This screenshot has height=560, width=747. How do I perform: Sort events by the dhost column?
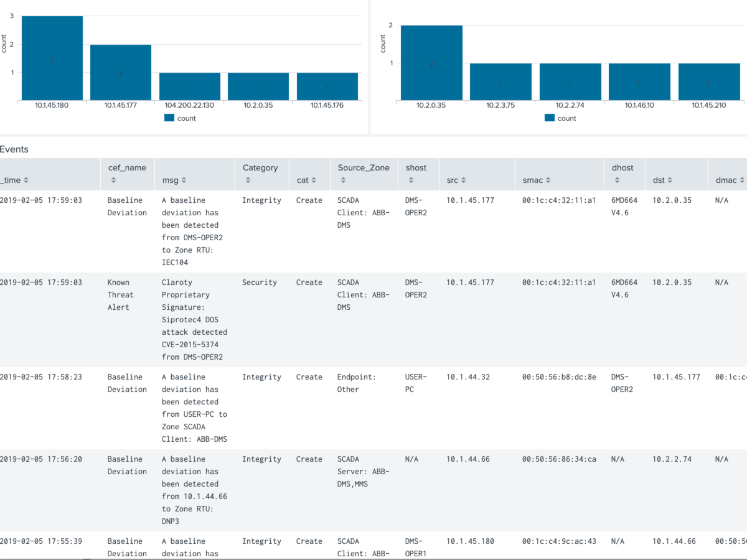pyautogui.click(x=618, y=180)
